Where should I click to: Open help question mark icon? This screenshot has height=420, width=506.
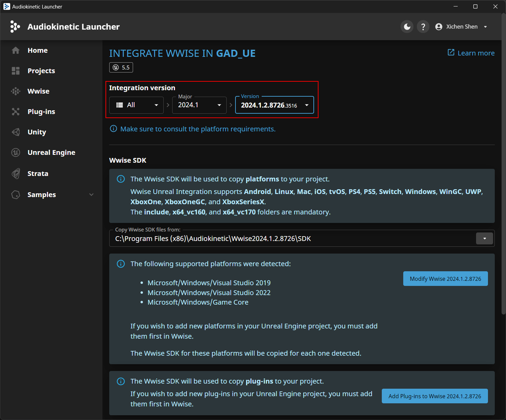click(423, 27)
